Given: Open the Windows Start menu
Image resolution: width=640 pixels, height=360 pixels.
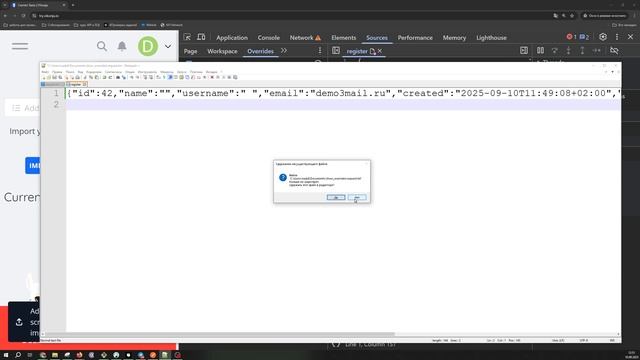Looking at the screenshot, I should click(x=6, y=355).
